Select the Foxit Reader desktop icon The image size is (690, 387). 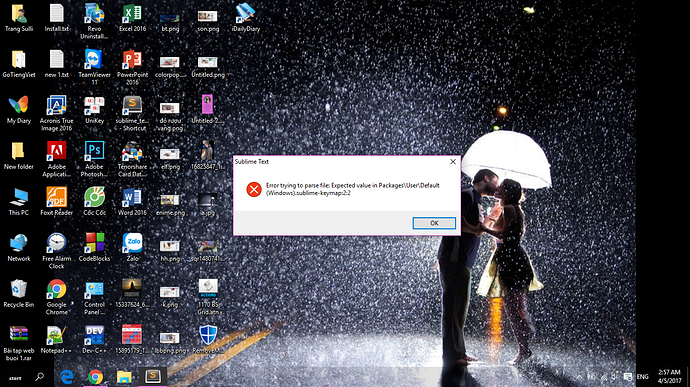tap(56, 201)
